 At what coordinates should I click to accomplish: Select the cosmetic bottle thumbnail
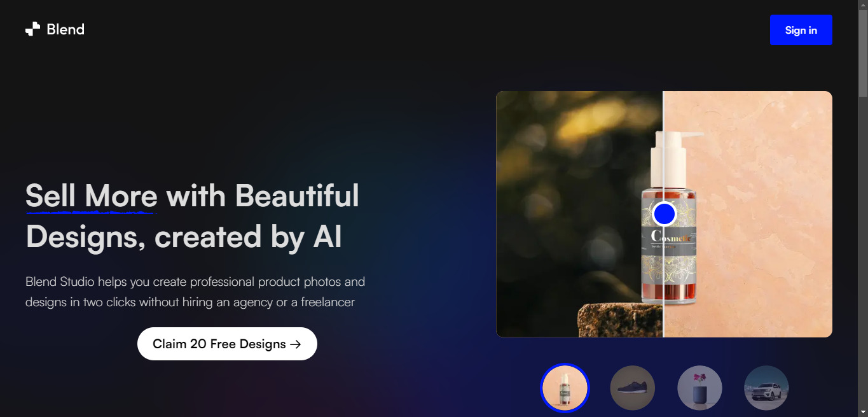pyautogui.click(x=565, y=388)
